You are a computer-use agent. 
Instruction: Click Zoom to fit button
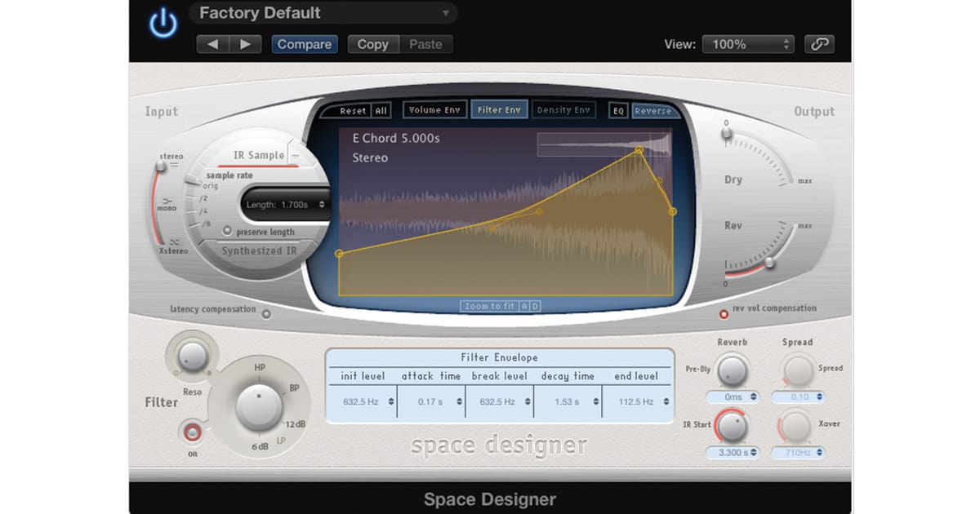point(490,306)
